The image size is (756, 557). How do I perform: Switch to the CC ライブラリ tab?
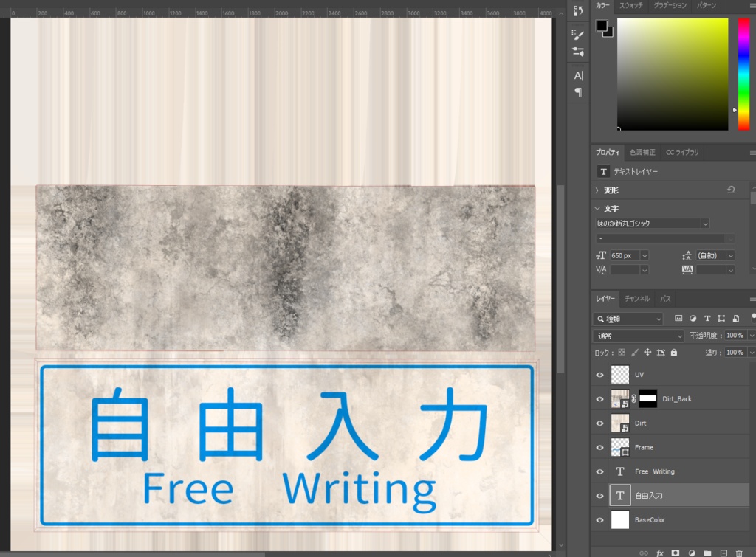(x=682, y=152)
